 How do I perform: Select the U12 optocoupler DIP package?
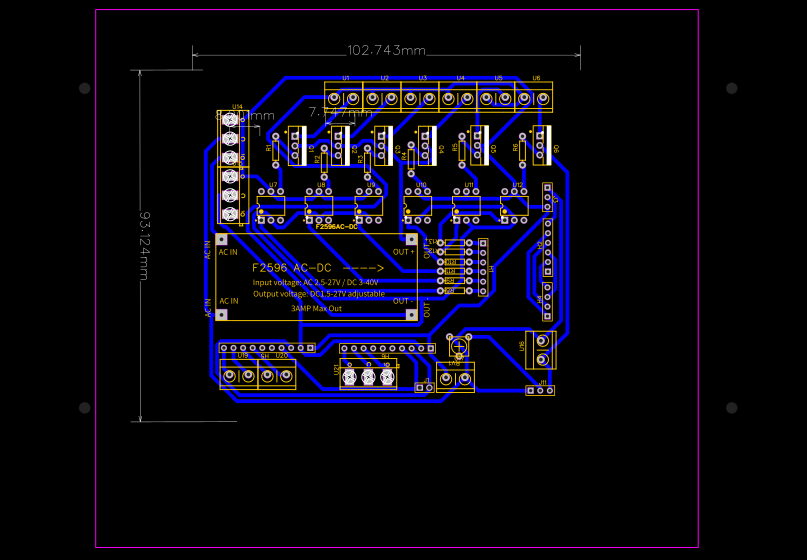[515, 206]
